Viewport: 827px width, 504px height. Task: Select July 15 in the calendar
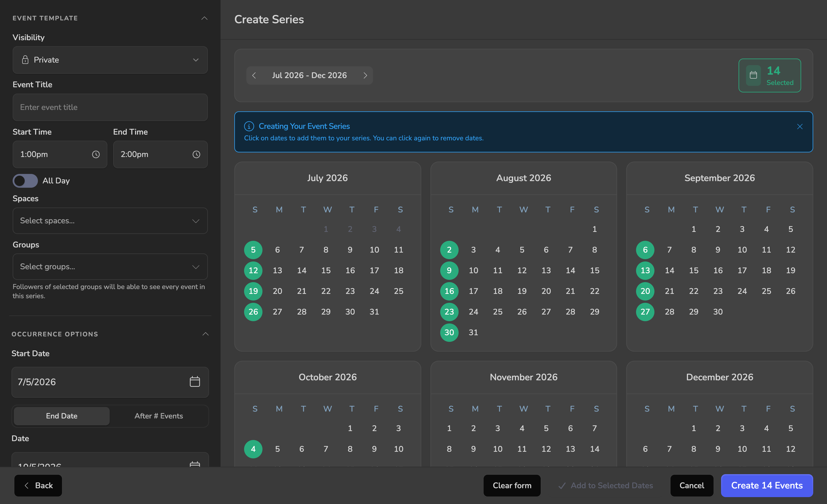326,270
